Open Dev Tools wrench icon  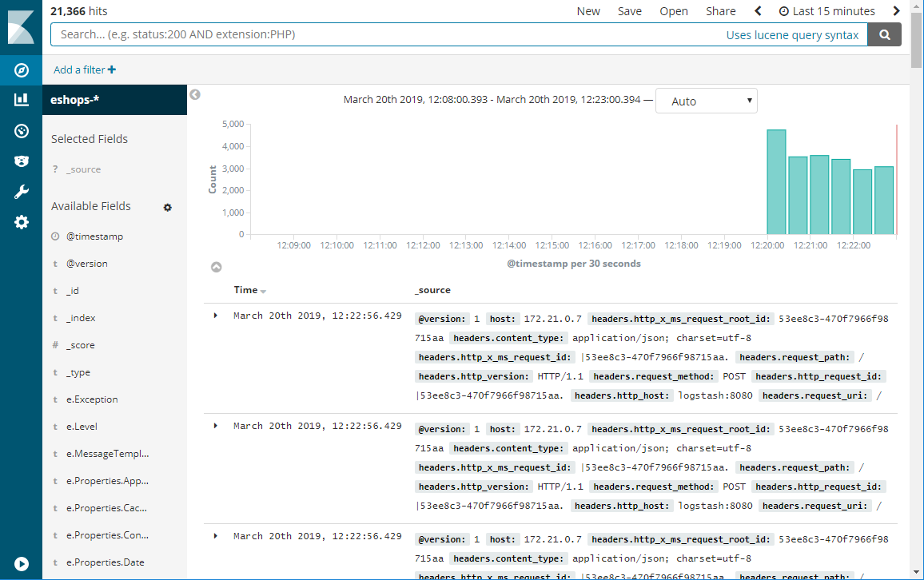coord(22,192)
